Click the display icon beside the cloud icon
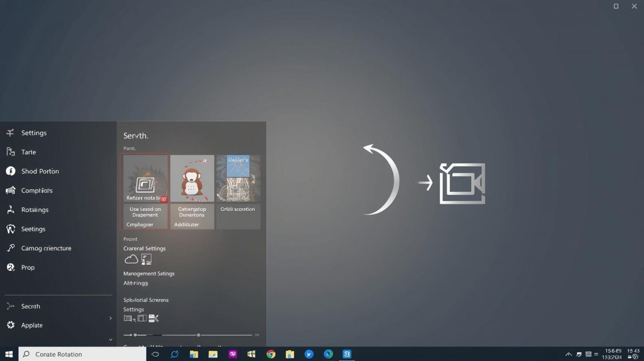This screenshot has height=361, width=644. click(x=146, y=259)
